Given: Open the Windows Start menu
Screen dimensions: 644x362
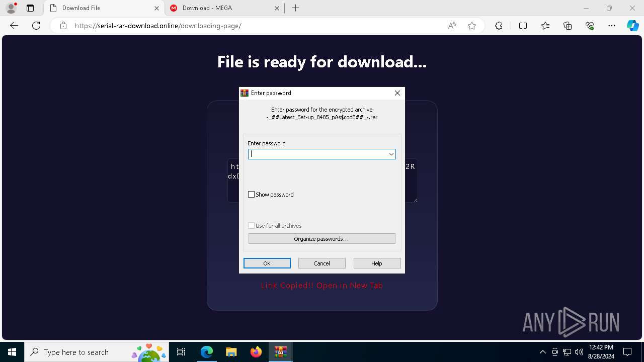Looking at the screenshot, I should coord(12,352).
